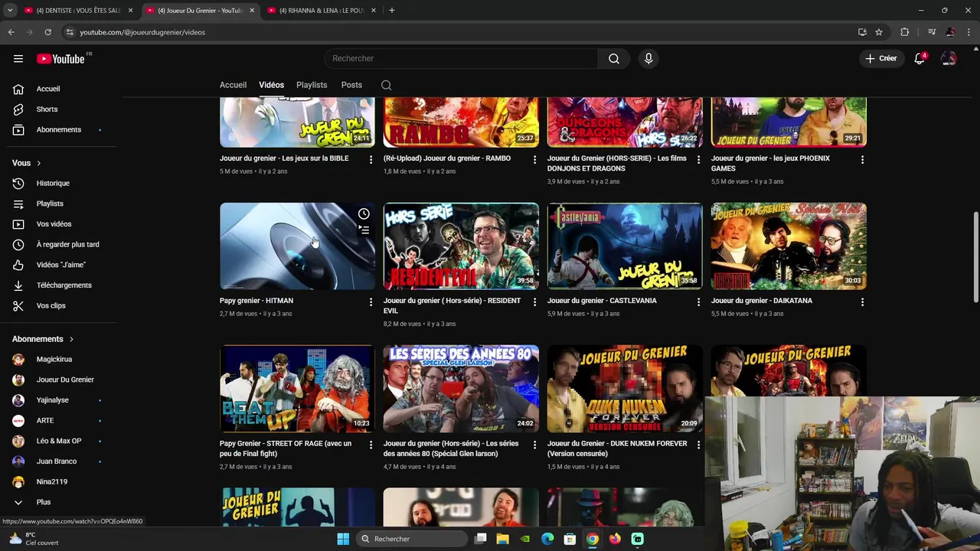
Task: Open File Explorer from taskbar
Action: 502,539
